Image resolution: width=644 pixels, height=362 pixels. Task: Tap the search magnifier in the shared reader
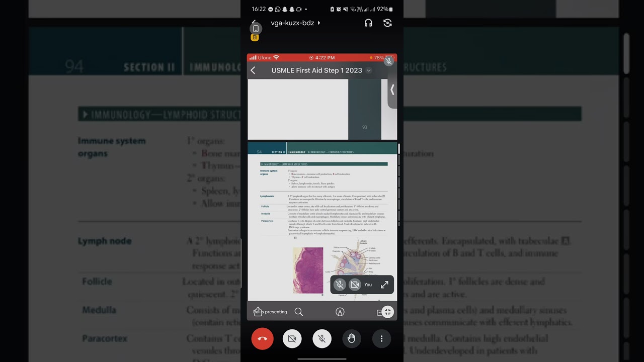(x=299, y=312)
